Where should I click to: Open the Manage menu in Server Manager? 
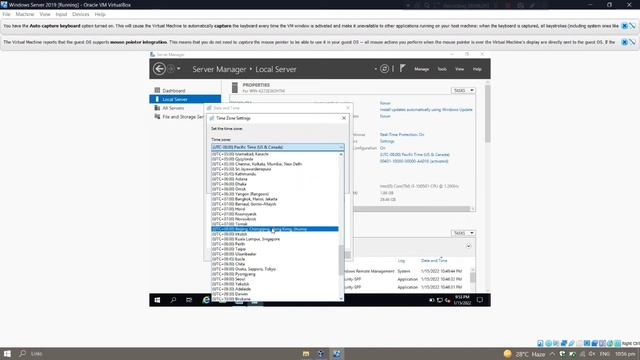422,69
